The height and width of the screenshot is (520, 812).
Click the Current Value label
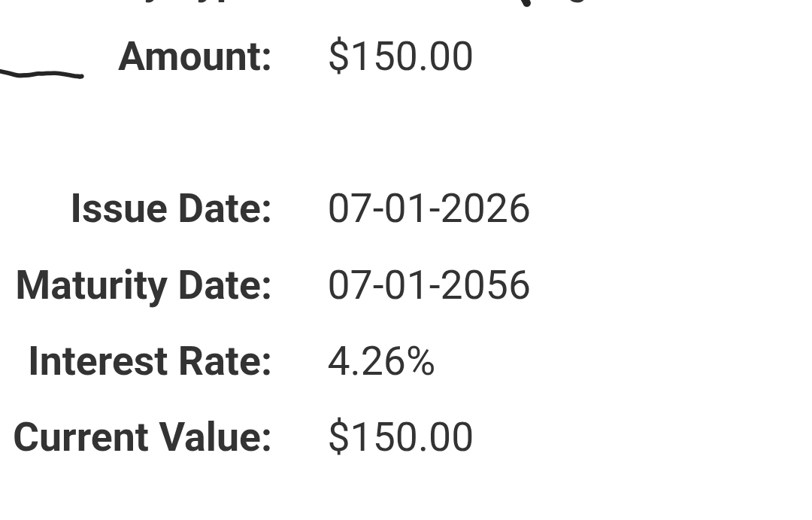[142, 437]
